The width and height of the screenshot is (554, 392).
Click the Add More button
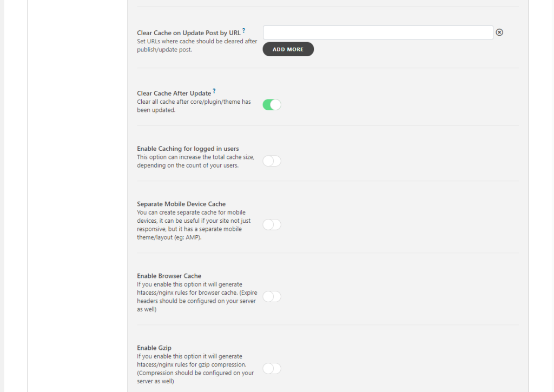point(288,49)
